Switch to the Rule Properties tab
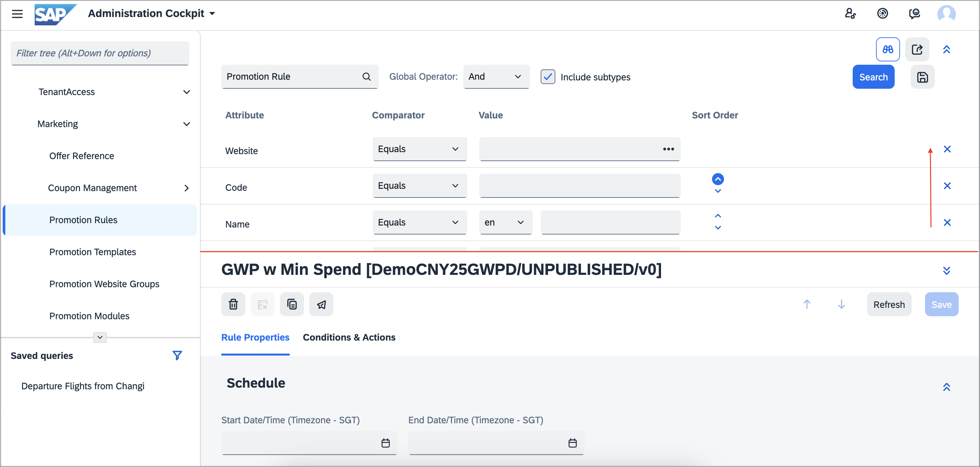The image size is (980, 467). [x=255, y=338]
